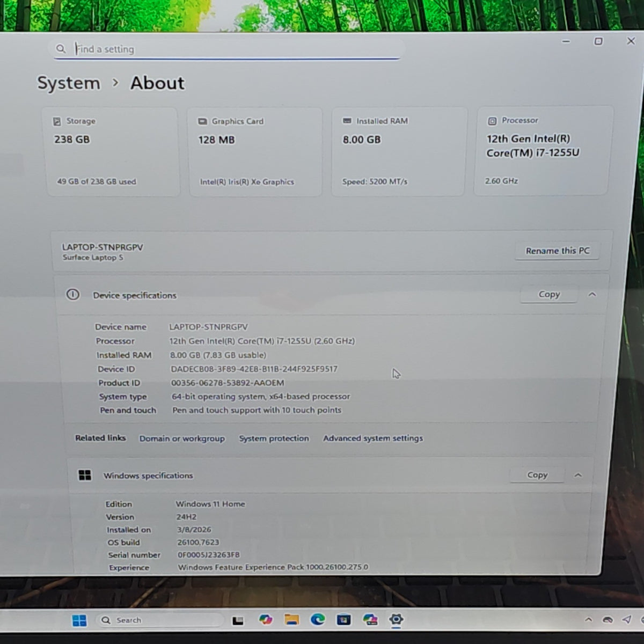
Task: Click the cloud icon in system tray
Action: (608, 620)
